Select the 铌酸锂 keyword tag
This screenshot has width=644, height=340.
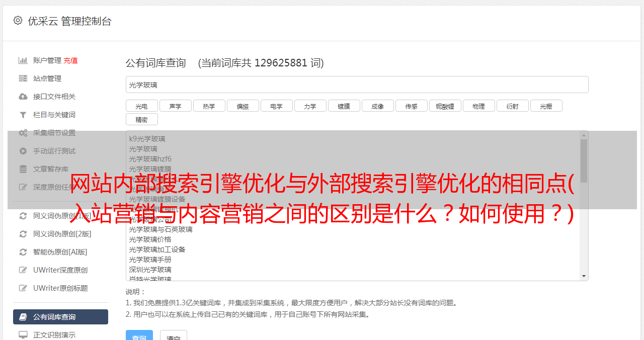pyautogui.click(x=445, y=106)
